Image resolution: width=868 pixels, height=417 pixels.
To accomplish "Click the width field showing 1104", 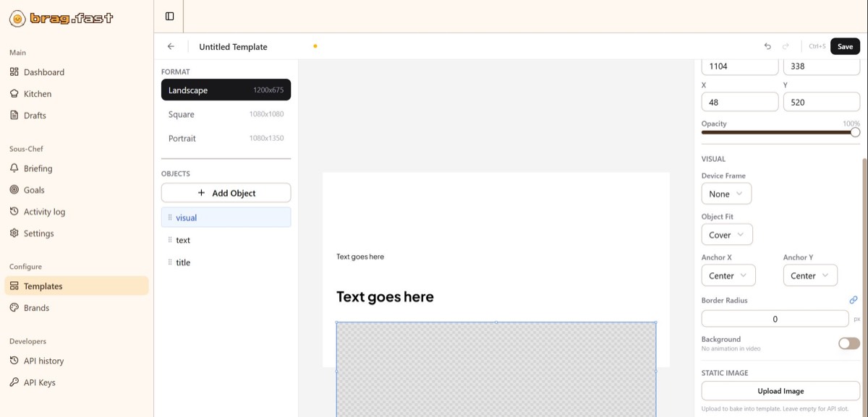I will (740, 66).
